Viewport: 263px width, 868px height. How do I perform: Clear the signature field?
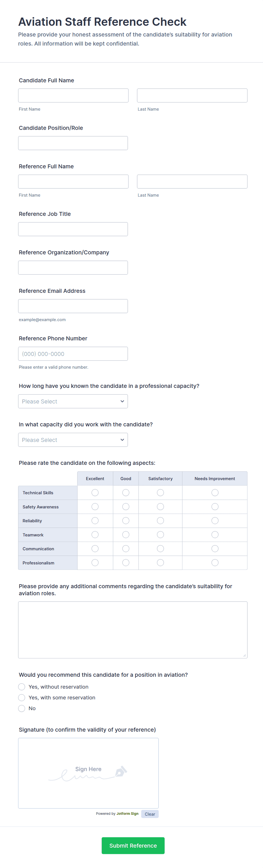pyautogui.click(x=150, y=814)
